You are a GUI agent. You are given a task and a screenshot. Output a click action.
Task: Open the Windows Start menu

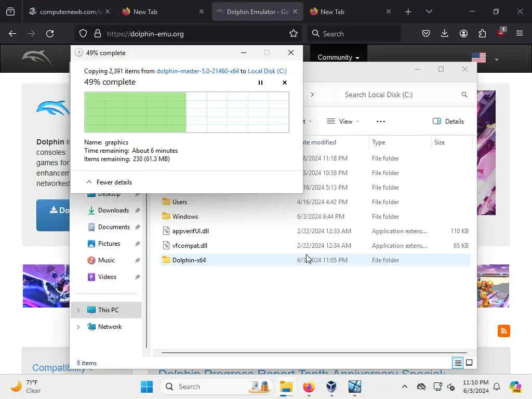point(147,387)
